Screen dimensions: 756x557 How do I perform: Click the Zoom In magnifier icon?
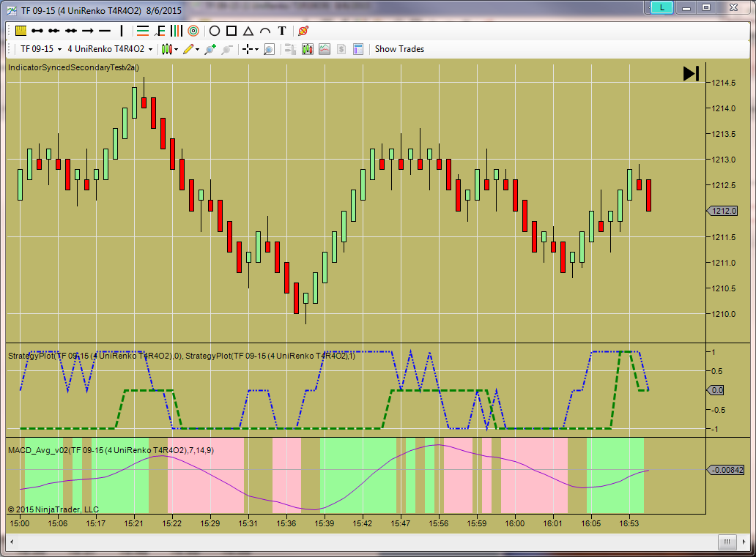point(210,48)
